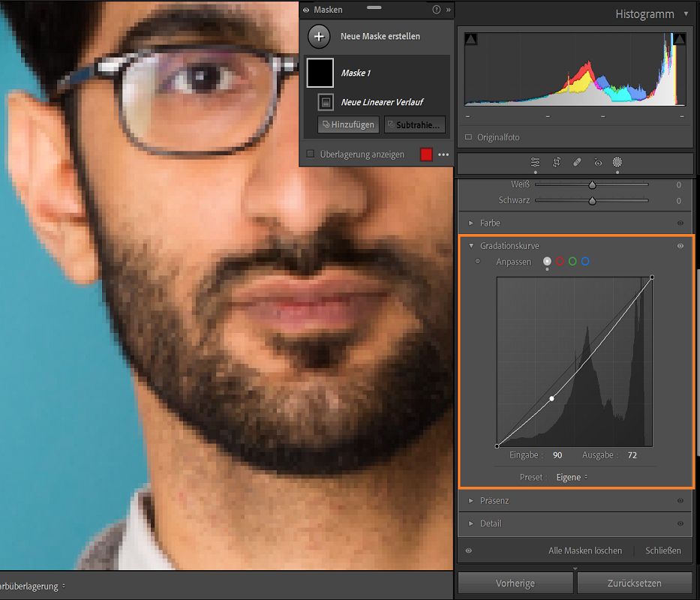Activate the curve target adjustment tool
700x600 pixels.
click(478, 261)
